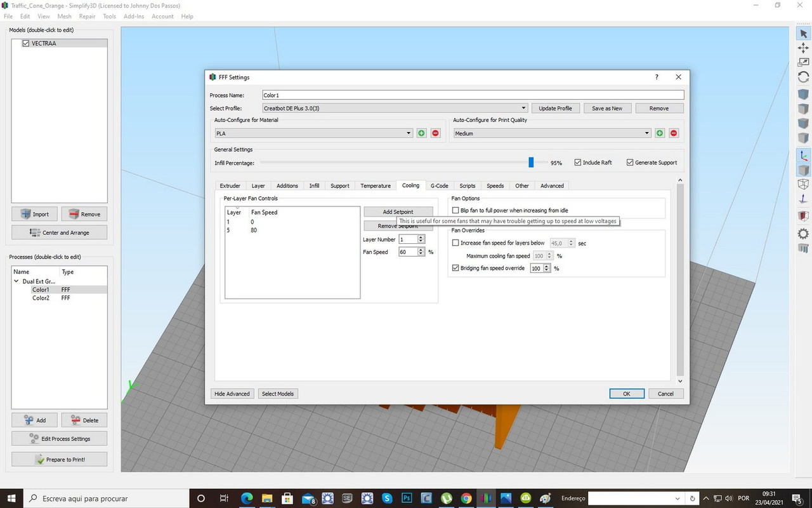Select the Color2 process row

click(x=60, y=298)
